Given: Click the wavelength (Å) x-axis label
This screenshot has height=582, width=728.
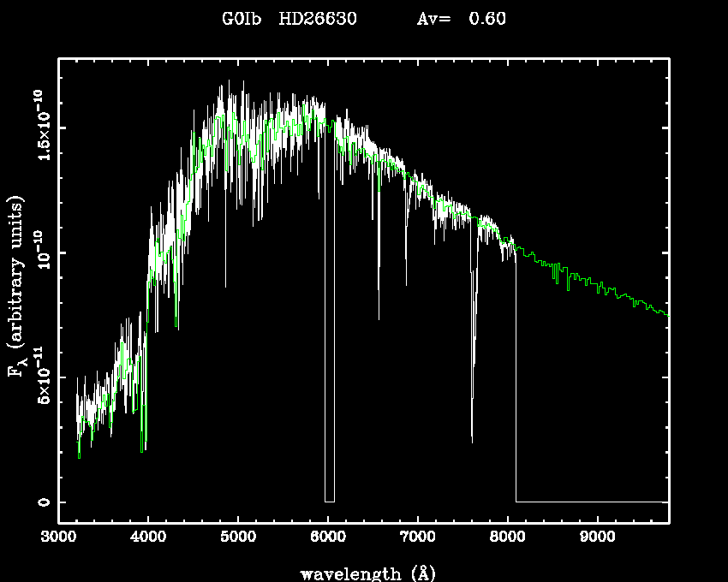Looking at the screenshot, I should [362, 573].
